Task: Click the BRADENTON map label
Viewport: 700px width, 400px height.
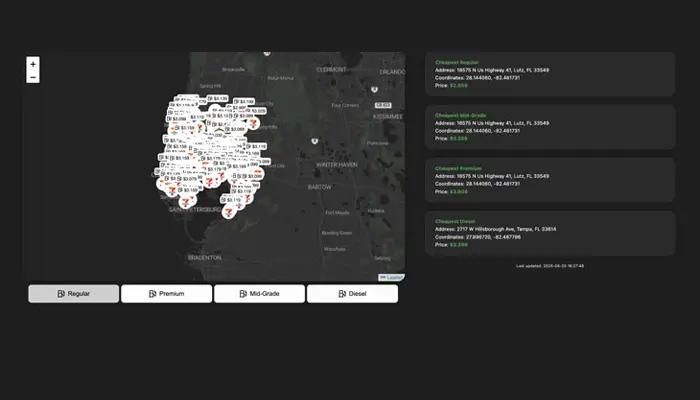Action: [204, 258]
